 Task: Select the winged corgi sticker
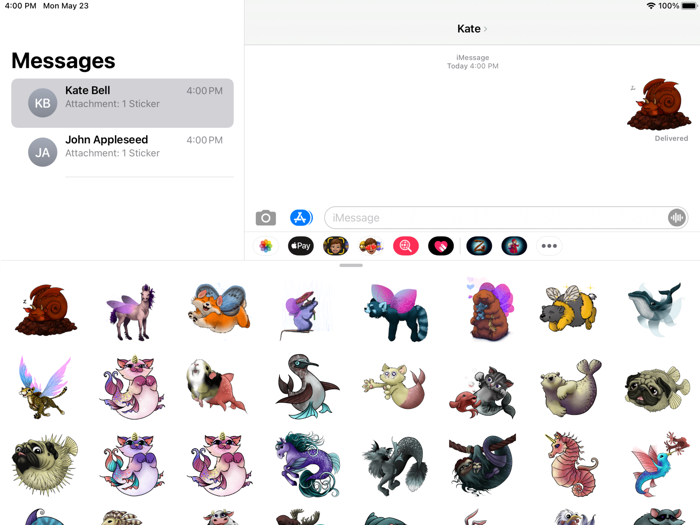pos(219,308)
